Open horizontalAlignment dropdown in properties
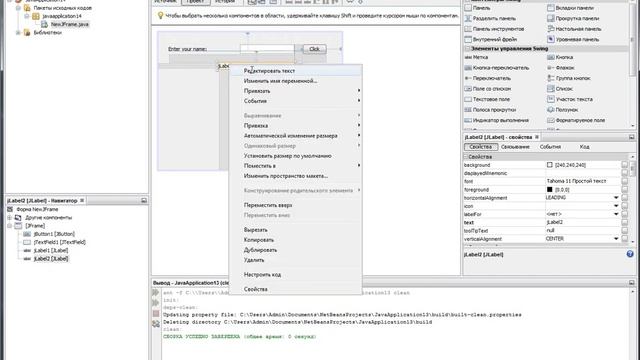The image size is (640, 360). [616, 198]
